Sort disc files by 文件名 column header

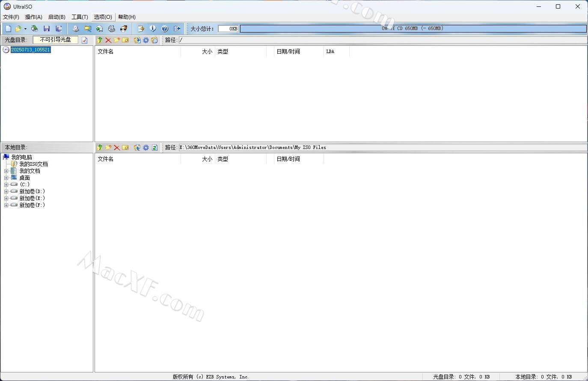(x=138, y=51)
